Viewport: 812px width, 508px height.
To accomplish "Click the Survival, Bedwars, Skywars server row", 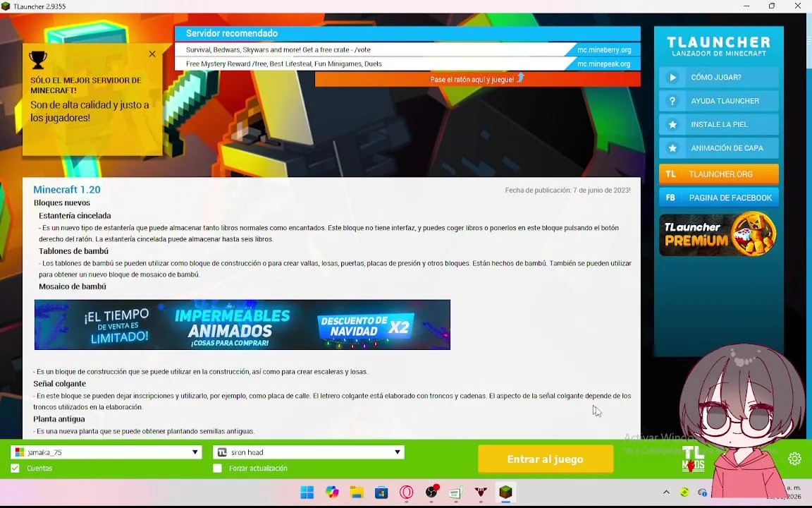I will 407,50.
